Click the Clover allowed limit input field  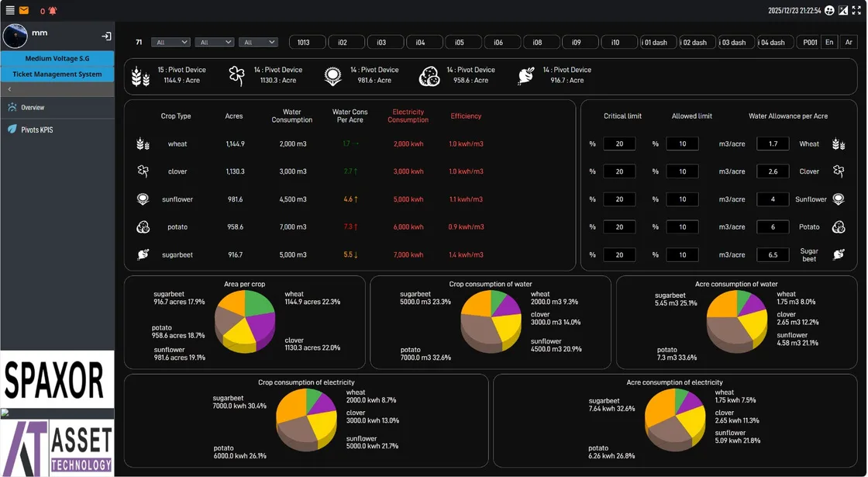pyautogui.click(x=683, y=171)
